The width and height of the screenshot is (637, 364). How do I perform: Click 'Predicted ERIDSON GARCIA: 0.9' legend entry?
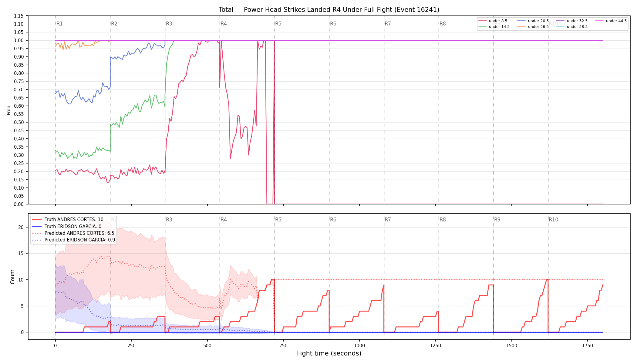pyautogui.click(x=73, y=240)
